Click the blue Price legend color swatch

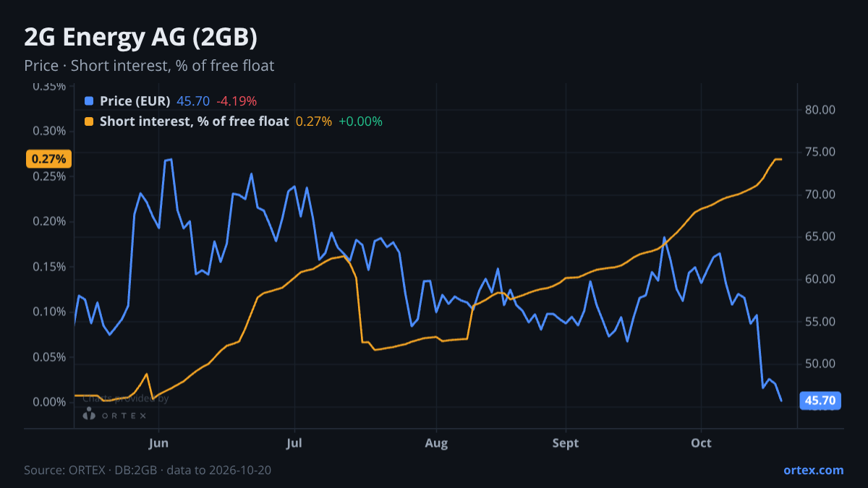[89, 101]
